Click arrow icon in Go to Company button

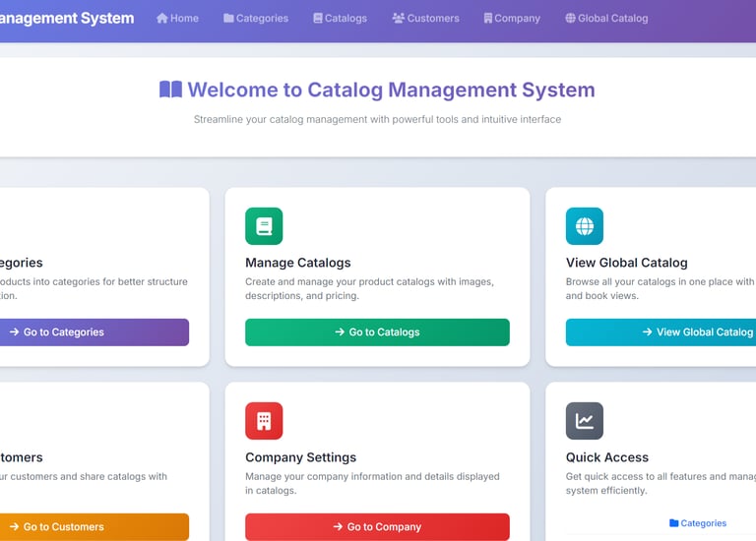(338, 526)
